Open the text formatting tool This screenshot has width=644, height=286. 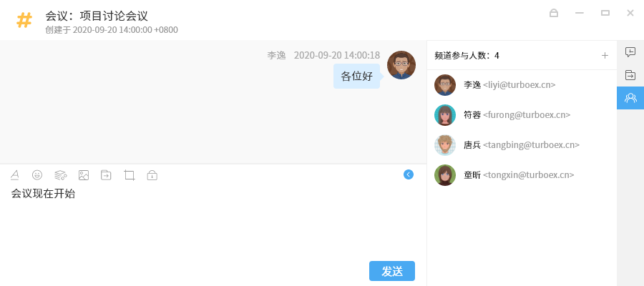15,175
